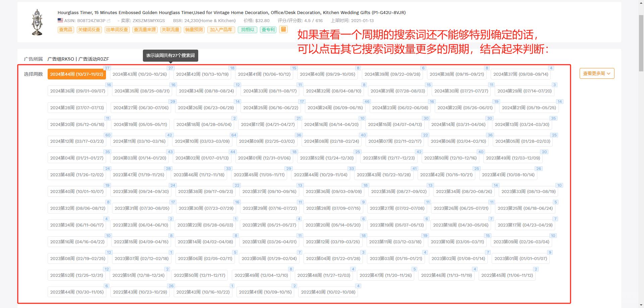Select week 2024第13周 (03/24~03/30)
Screen dimensions: 644x308
coord(522,124)
